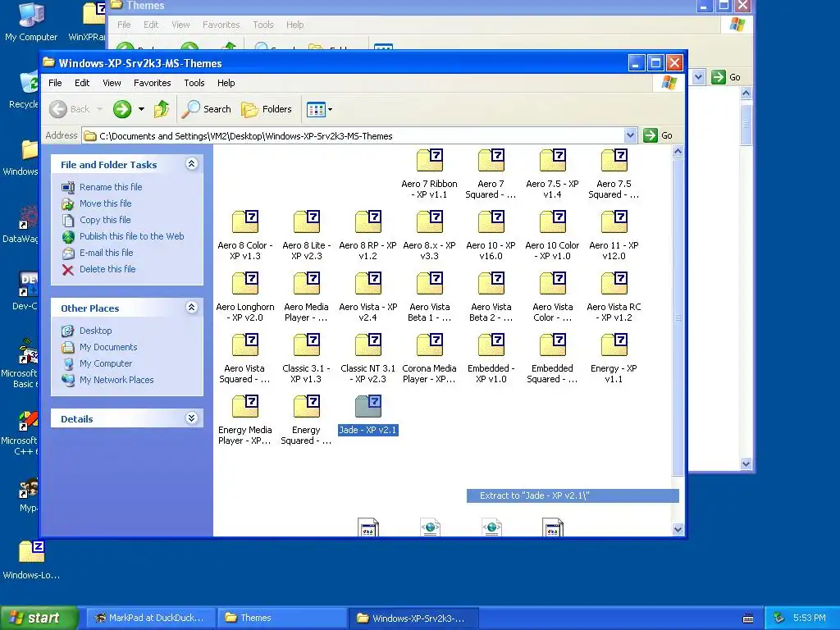Screen dimensions: 840x630
Task: Open the Tools menu
Action: 194,83
